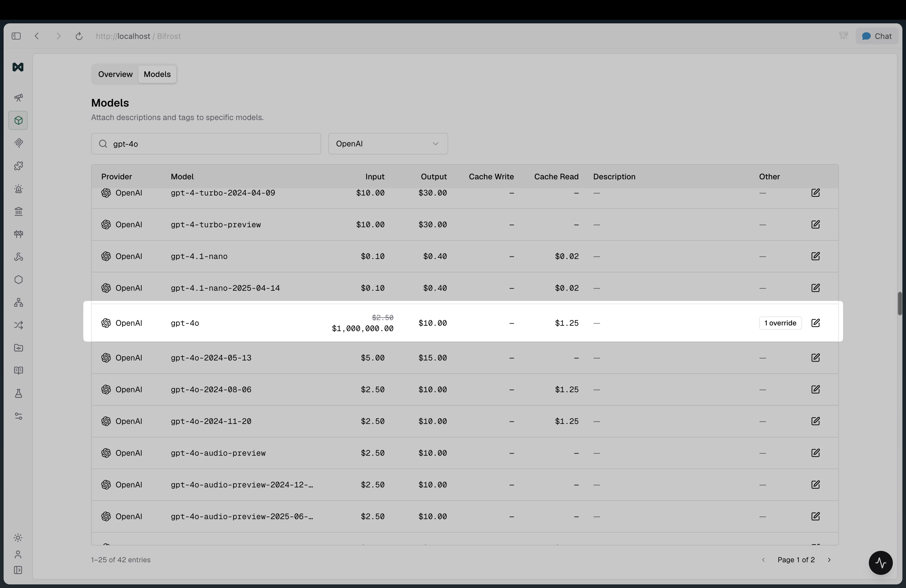Click the vertical scrollbar thumb
This screenshot has width=906, height=588.
pyautogui.click(x=899, y=304)
